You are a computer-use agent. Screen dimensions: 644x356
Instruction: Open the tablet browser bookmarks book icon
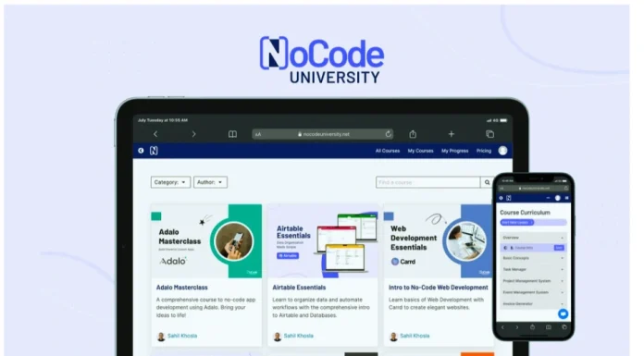(x=232, y=134)
